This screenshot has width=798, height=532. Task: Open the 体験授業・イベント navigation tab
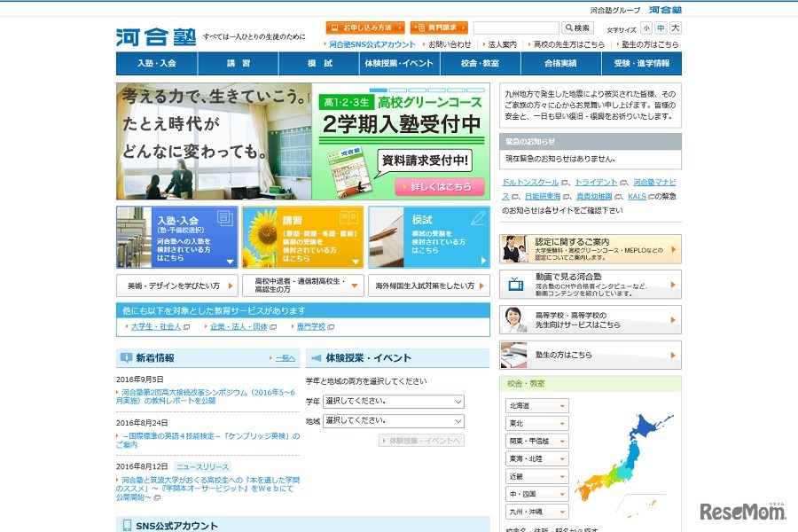pyautogui.click(x=400, y=63)
